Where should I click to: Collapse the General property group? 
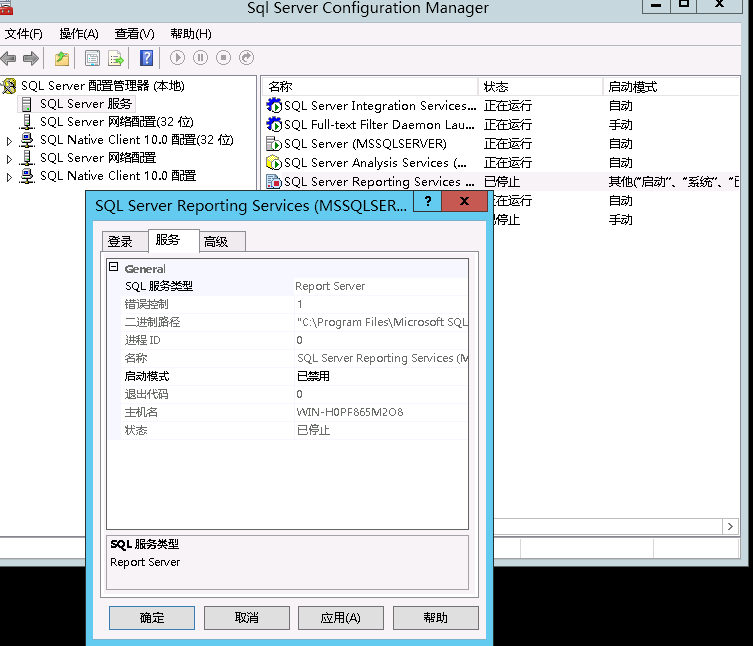pos(114,267)
